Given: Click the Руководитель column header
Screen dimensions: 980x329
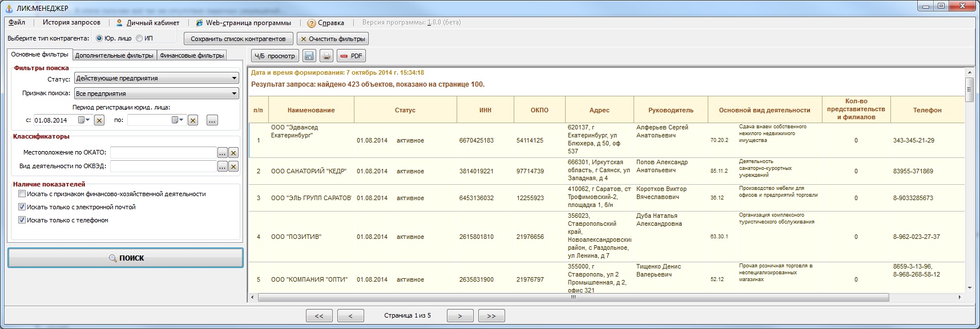Looking at the screenshot, I should tap(671, 110).
